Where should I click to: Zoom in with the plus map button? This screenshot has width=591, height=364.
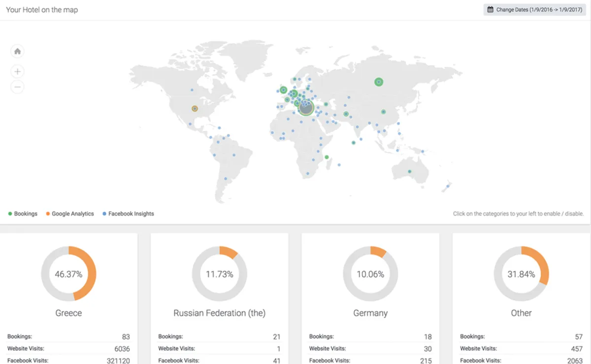click(17, 71)
